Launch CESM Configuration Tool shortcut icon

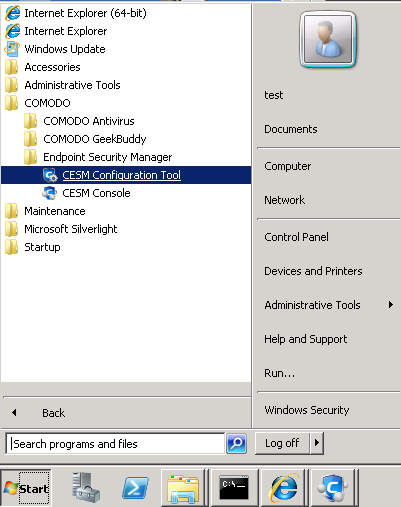(51, 175)
